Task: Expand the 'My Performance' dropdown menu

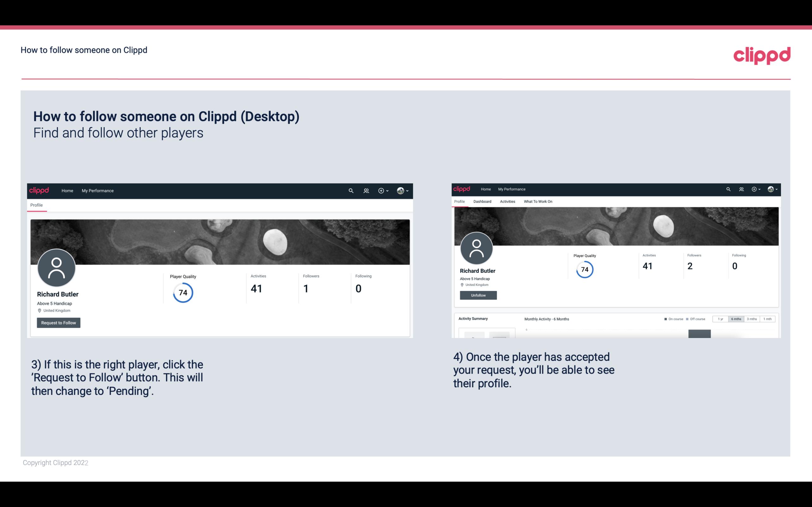Action: click(97, 190)
